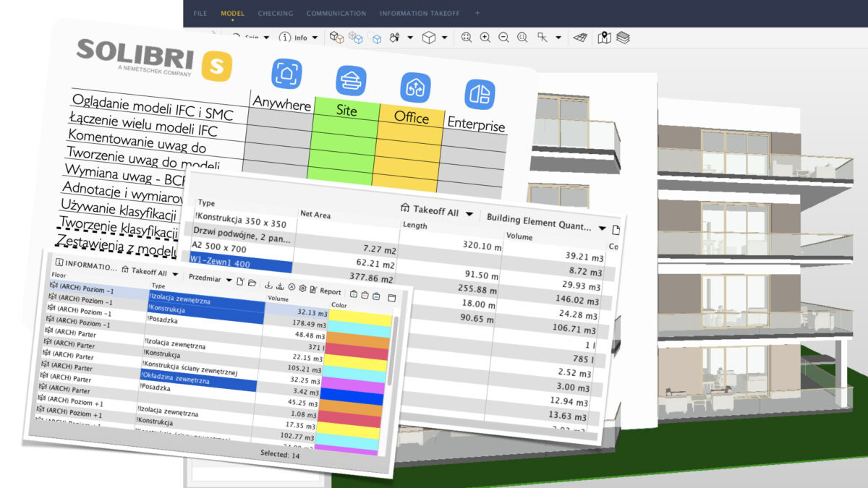Select the Enterprise product icon

pyautogui.click(x=480, y=94)
